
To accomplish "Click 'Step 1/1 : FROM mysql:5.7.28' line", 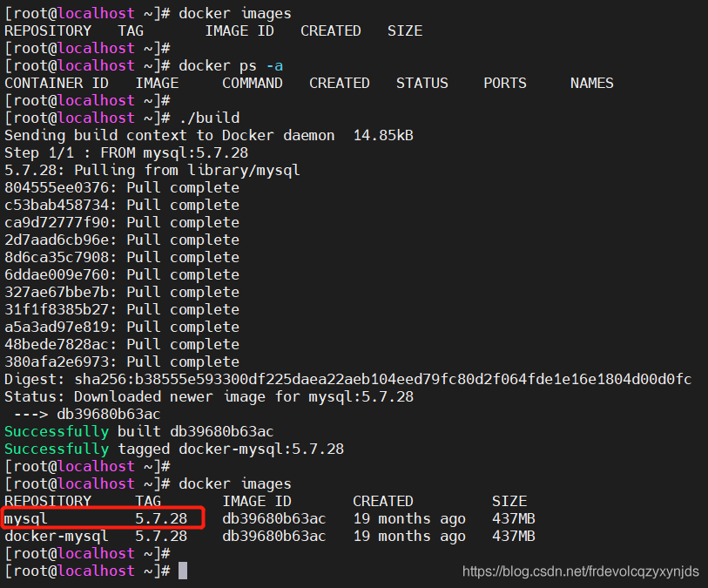I will coord(126,152).
